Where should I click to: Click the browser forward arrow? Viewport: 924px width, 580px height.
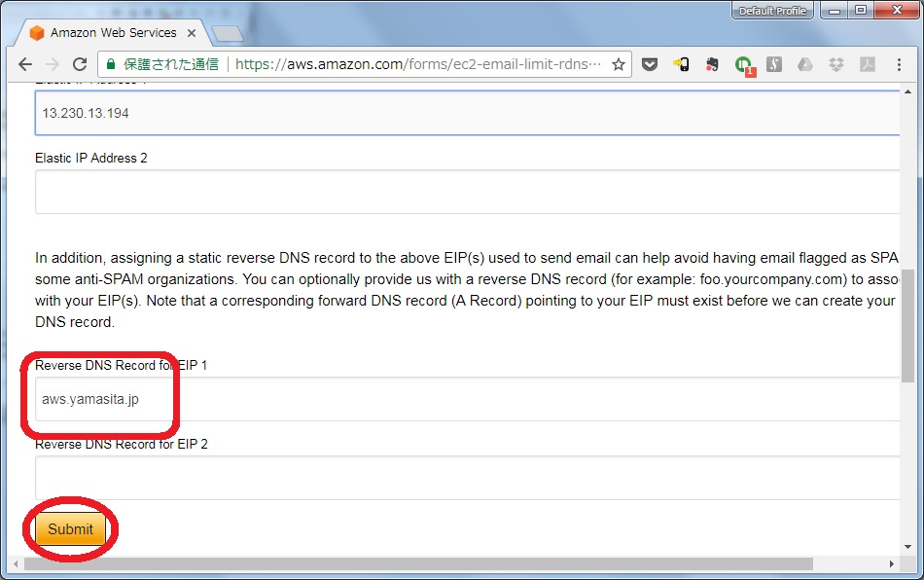(53, 64)
